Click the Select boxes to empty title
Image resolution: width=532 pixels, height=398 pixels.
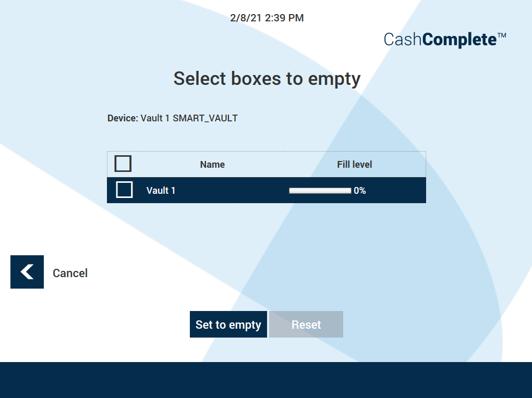[267, 79]
